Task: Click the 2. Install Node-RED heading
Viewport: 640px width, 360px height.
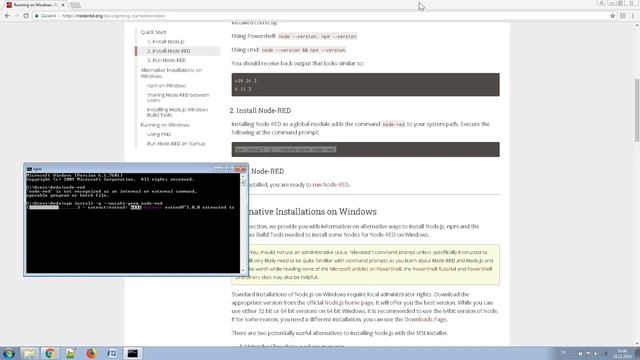Action: coord(260,110)
